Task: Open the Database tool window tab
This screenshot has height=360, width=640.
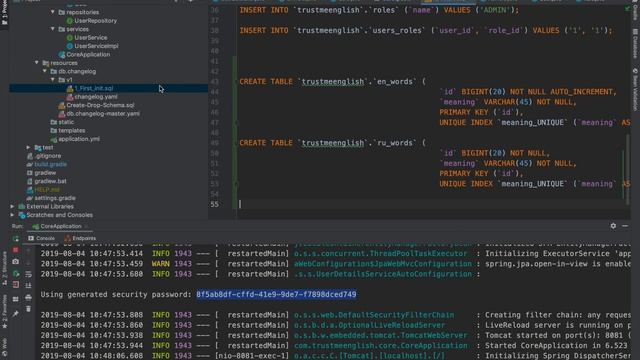Action: pyautogui.click(x=635, y=44)
